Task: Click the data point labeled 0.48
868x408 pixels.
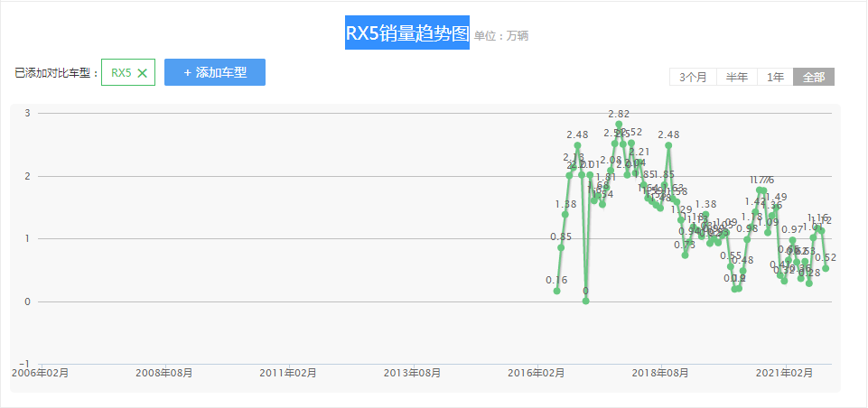Action: 742,271
